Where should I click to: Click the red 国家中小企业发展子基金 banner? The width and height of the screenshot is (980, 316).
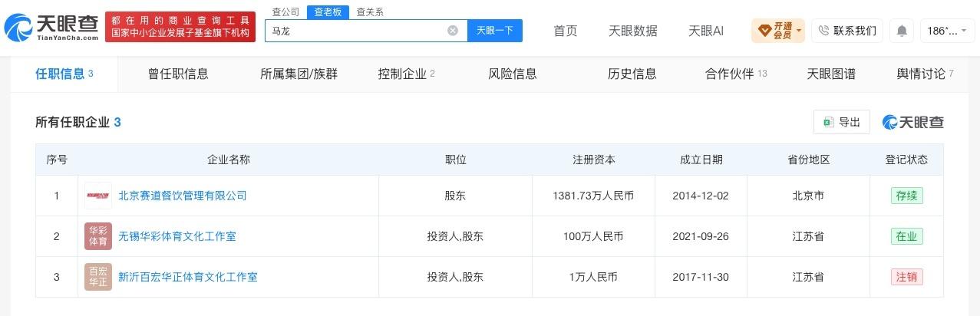click(180, 28)
